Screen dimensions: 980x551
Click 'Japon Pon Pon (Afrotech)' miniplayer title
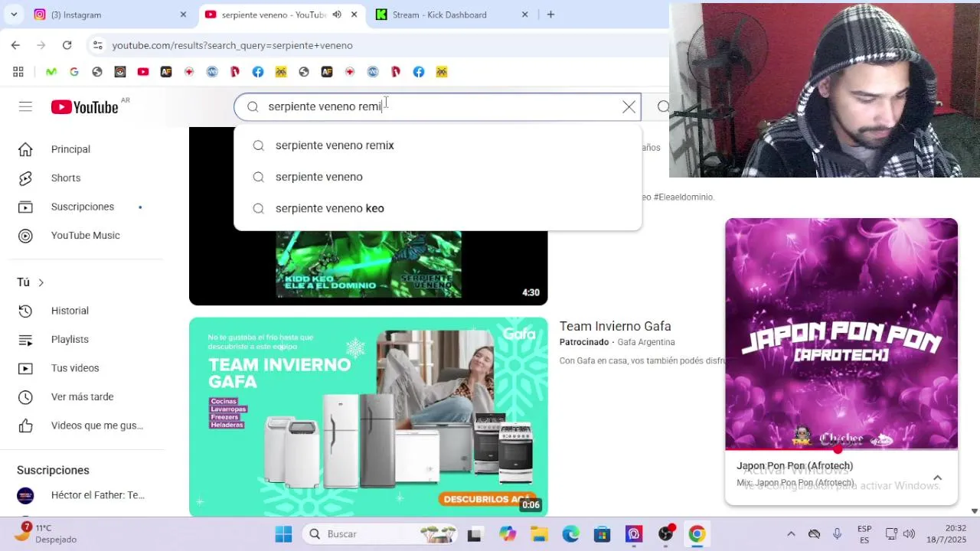795,465
